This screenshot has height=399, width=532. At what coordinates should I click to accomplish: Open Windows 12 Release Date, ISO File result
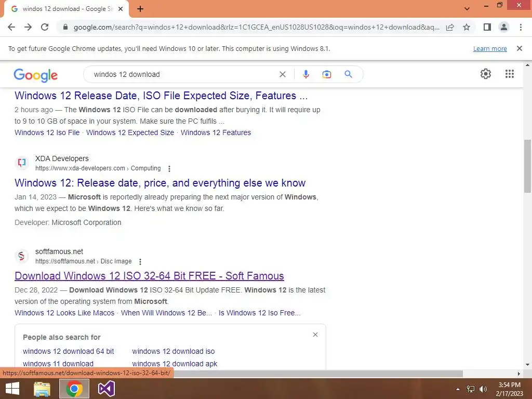pos(161,96)
